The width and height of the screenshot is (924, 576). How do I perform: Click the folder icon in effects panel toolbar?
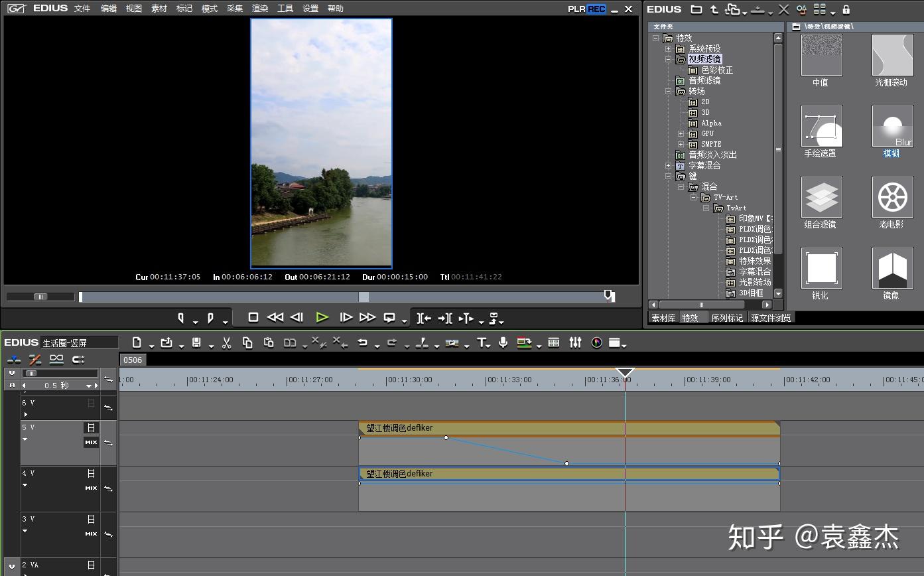click(696, 9)
